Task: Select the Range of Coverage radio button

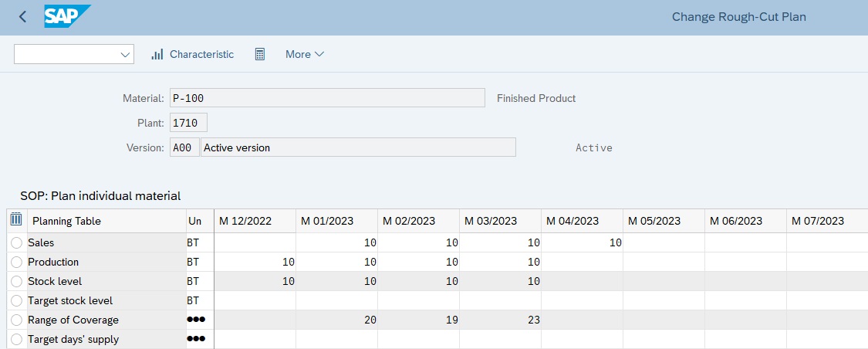Action: 17,320
